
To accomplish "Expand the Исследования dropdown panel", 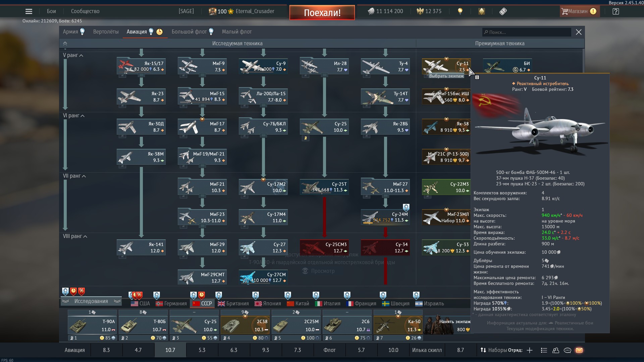I will 91,301.
